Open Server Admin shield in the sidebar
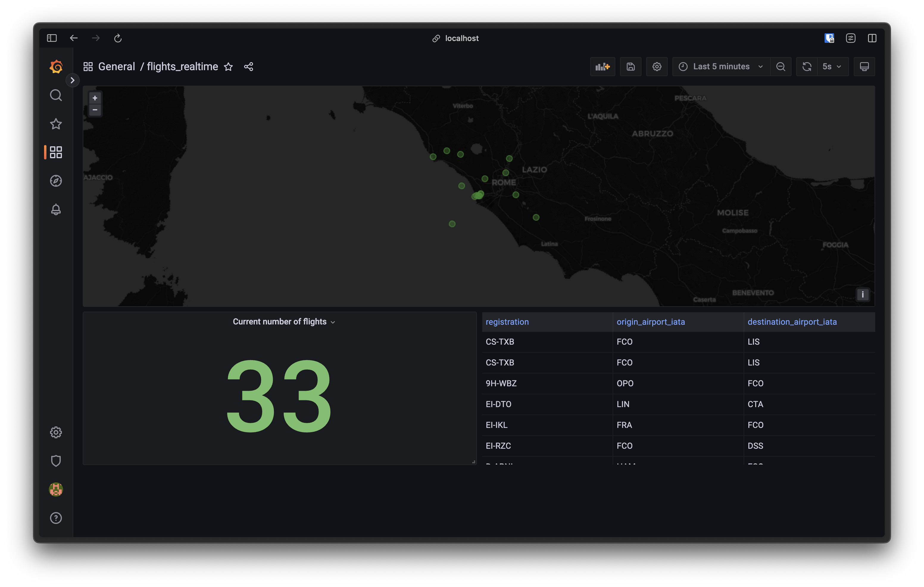The height and width of the screenshot is (587, 924). point(56,461)
